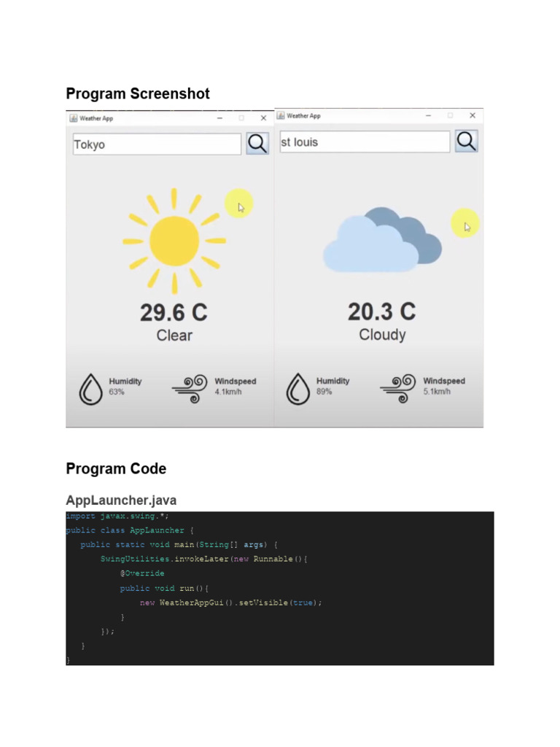
Task: Minimize the Tokyo Weather App window
Action: pos(219,118)
